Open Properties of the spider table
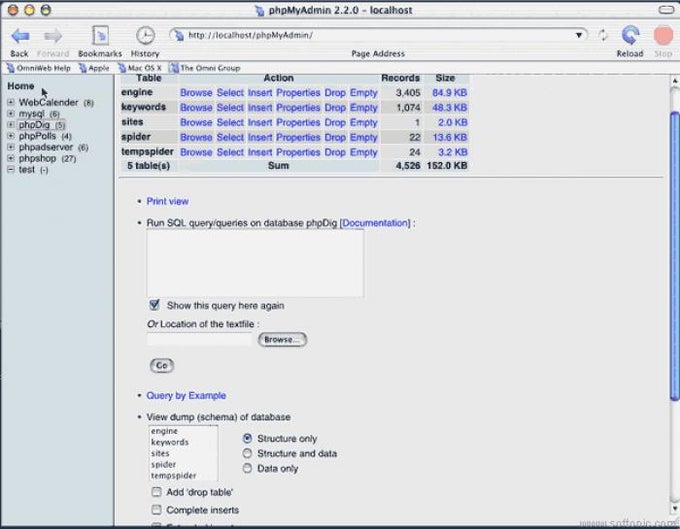The height and width of the screenshot is (529, 680). click(x=298, y=137)
